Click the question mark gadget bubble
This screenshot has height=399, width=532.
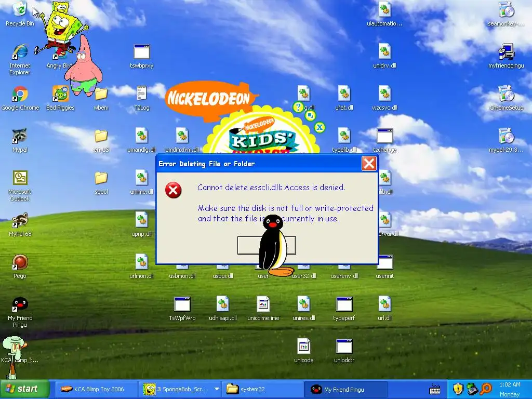pyautogui.click(x=298, y=107)
